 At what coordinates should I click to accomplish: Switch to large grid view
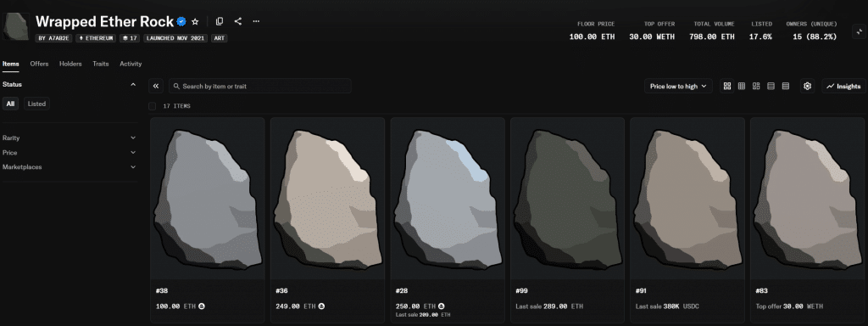tap(727, 86)
